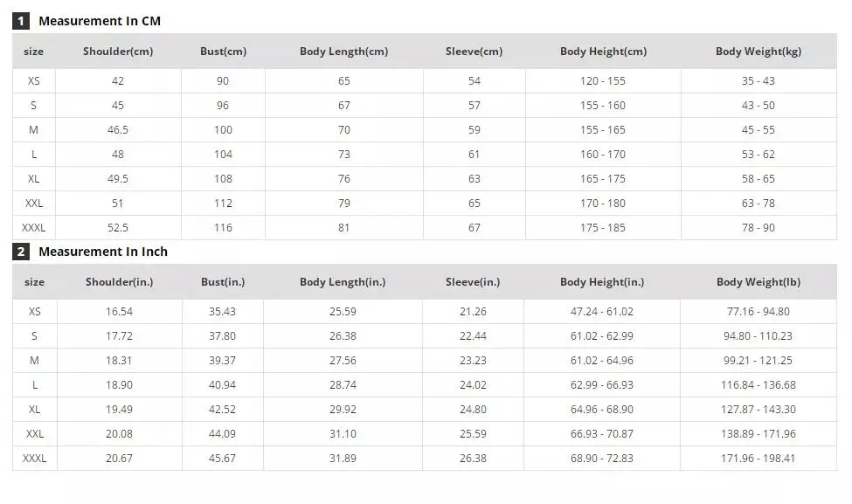Click the 120 - 155 body height cell

tap(603, 81)
